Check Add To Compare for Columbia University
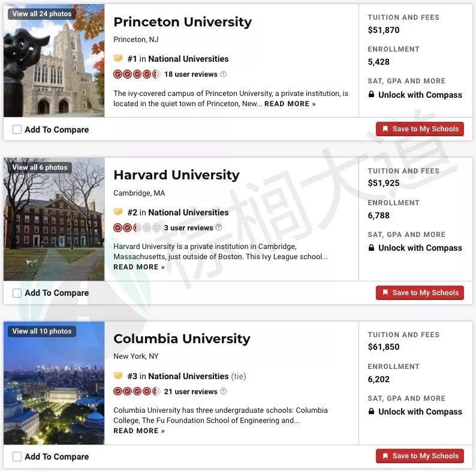The height and width of the screenshot is (471, 476). tap(17, 457)
